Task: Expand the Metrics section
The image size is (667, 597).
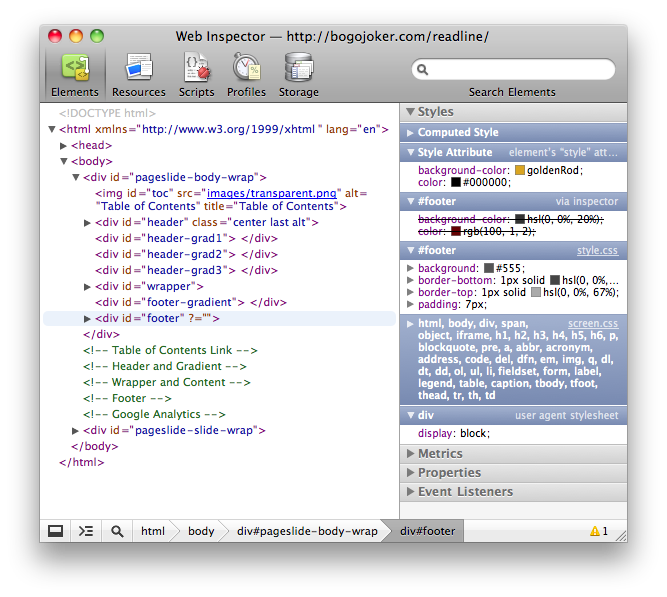Action: [x=440, y=454]
